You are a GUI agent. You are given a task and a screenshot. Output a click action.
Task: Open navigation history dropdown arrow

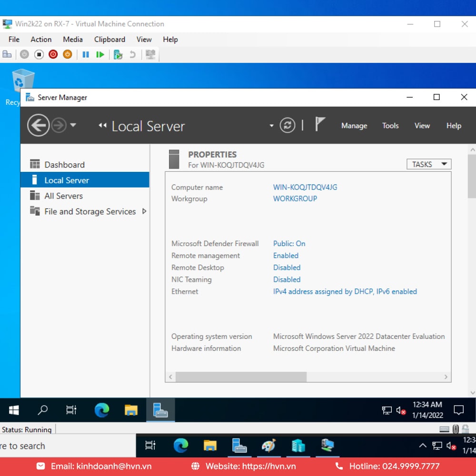click(73, 125)
